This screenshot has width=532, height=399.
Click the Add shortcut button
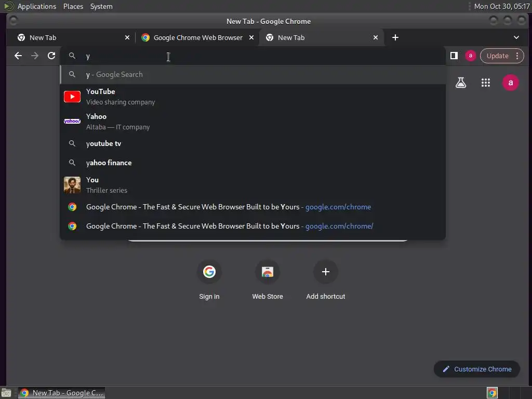(325, 280)
